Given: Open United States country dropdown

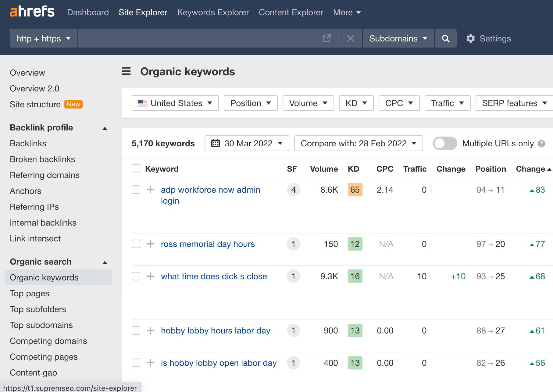Looking at the screenshot, I should (175, 103).
